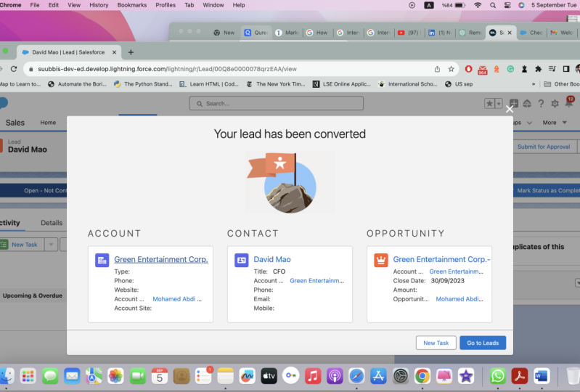
Task: Switch to the Details tab
Action: [52, 223]
